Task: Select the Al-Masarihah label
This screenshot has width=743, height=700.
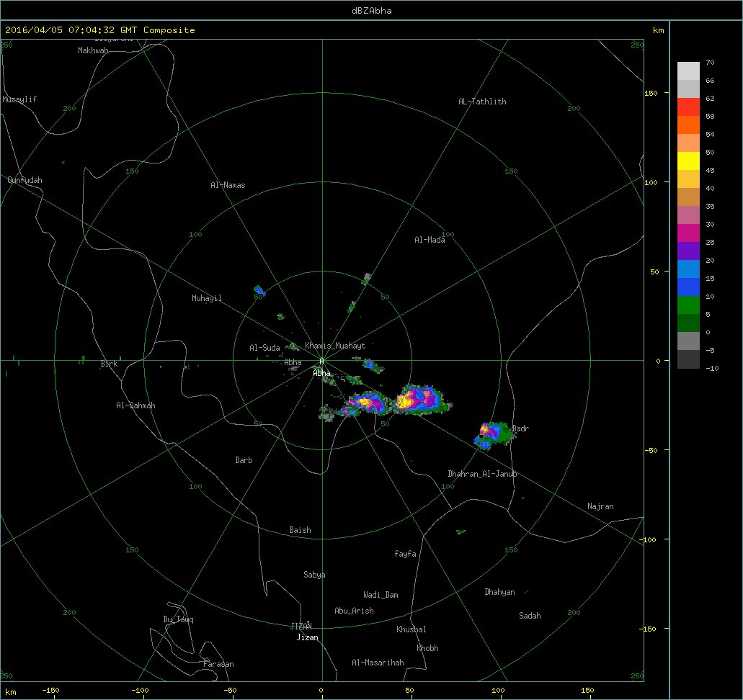Action: click(x=378, y=663)
